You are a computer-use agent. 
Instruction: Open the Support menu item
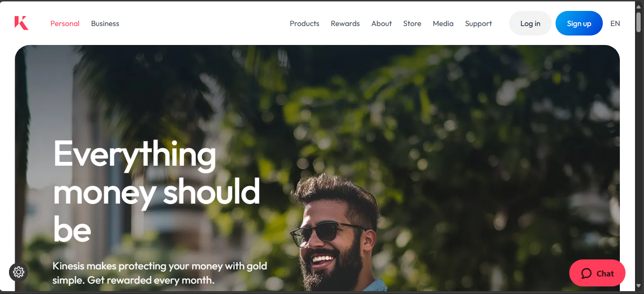coord(478,24)
